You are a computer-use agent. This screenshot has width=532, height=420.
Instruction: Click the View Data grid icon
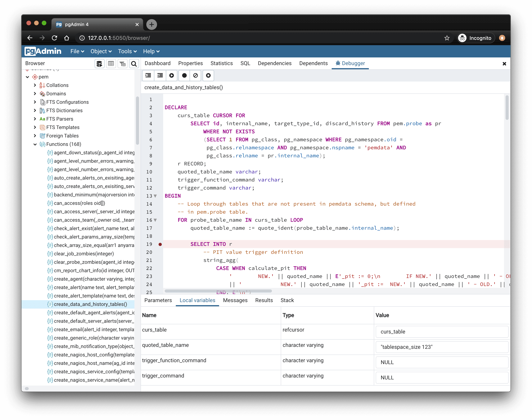[111, 63]
